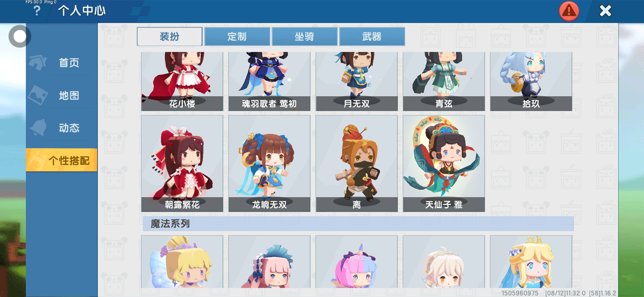Select the 青弦 costume
This screenshot has width=644, height=297.
pos(444,81)
